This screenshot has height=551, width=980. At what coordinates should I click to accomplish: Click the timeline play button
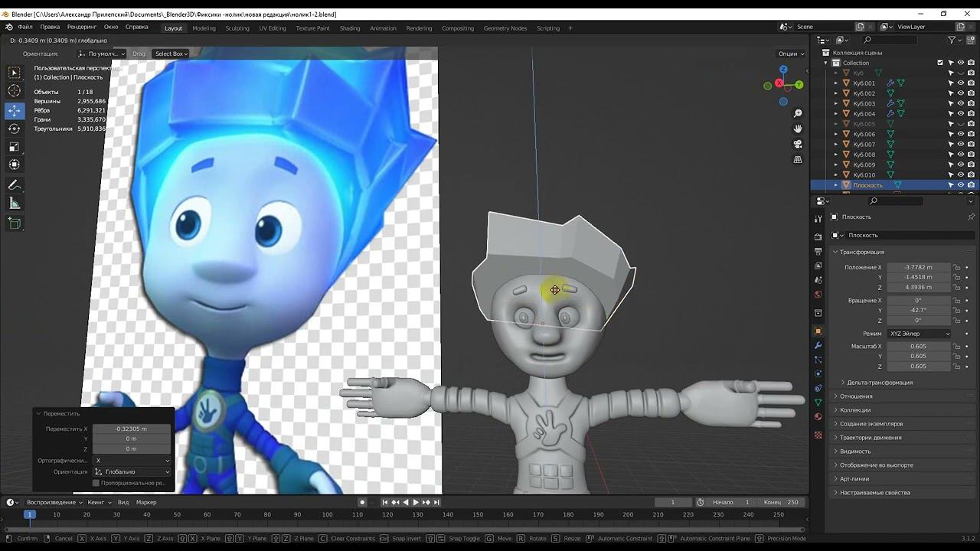(416, 503)
